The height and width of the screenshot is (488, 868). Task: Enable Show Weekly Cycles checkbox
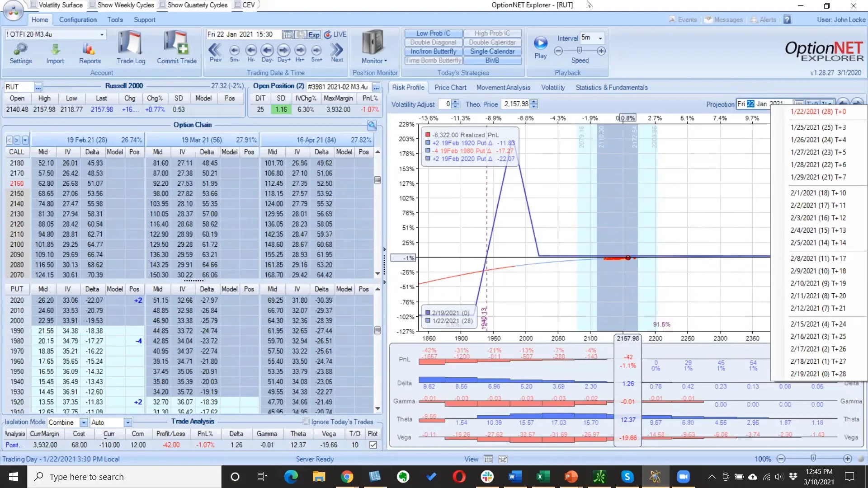[x=92, y=5]
